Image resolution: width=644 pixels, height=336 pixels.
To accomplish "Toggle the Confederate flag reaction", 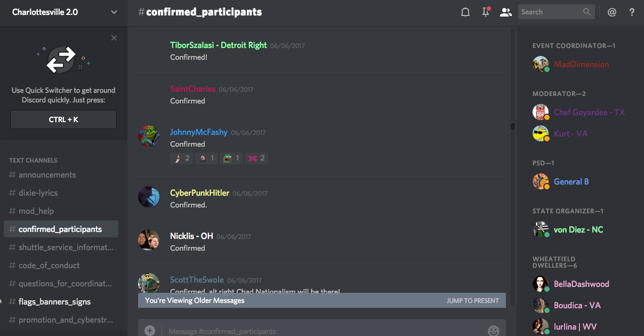I will click(256, 158).
